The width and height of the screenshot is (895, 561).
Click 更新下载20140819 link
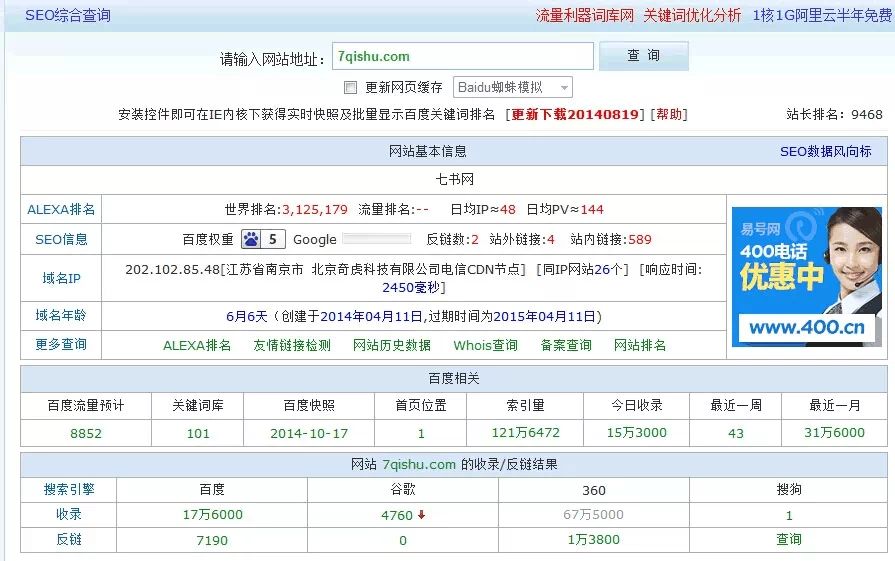[575, 114]
